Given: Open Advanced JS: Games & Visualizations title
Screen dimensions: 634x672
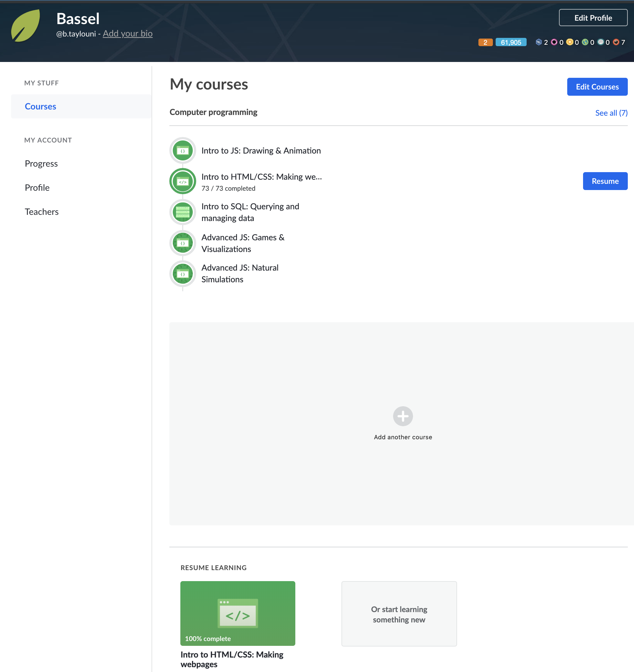Looking at the screenshot, I should [x=243, y=243].
